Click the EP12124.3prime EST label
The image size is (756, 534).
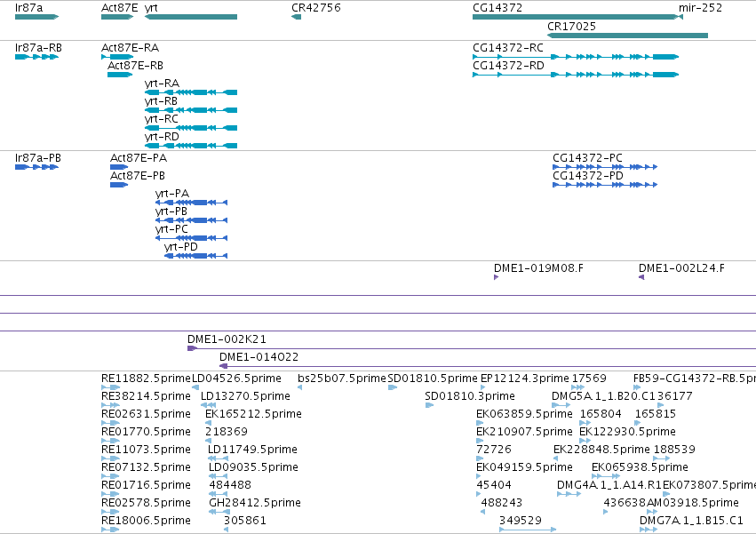pyautogui.click(x=525, y=379)
